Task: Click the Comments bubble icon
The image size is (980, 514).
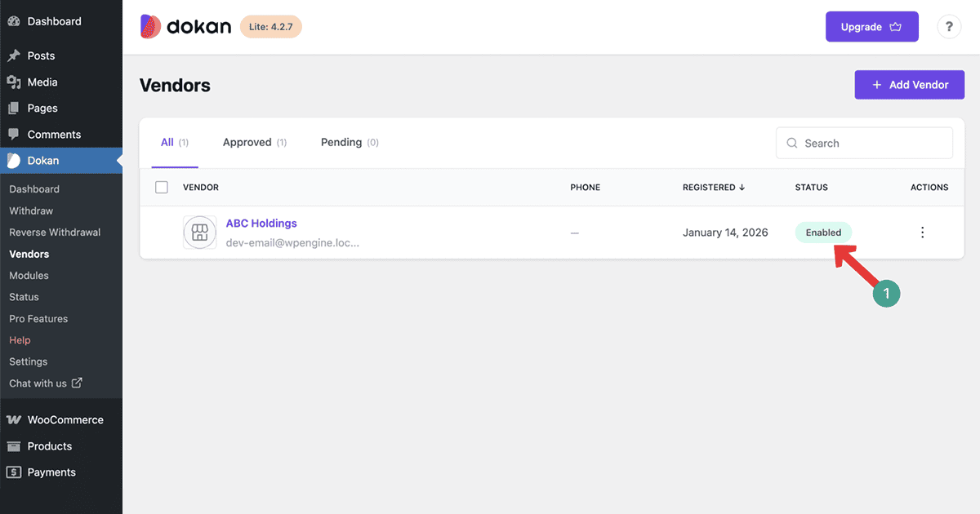Action: [15, 134]
